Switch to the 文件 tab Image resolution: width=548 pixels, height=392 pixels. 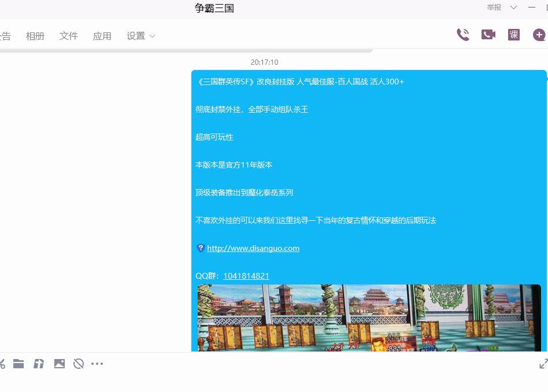coord(68,36)
